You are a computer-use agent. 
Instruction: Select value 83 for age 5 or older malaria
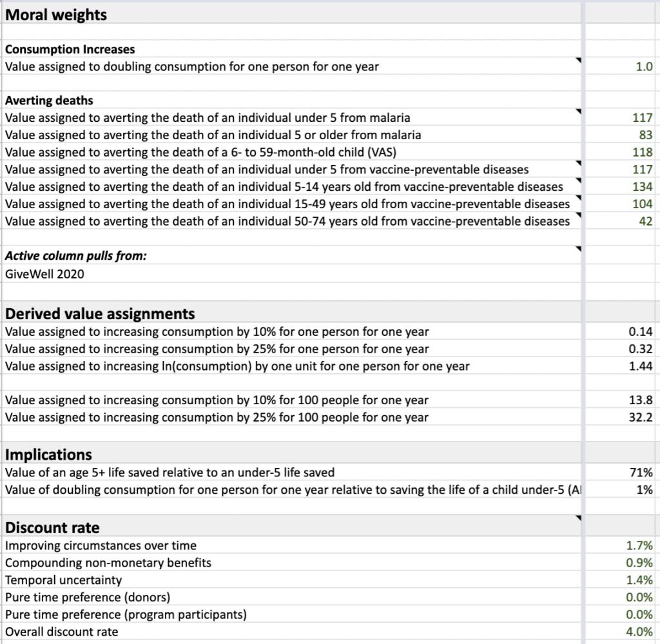coord(646,135)
